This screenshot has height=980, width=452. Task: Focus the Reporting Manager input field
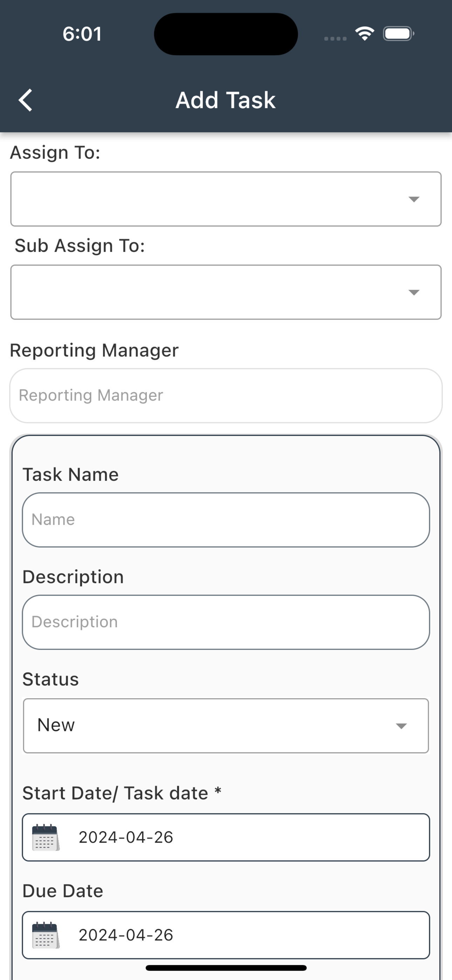(226, 395)
